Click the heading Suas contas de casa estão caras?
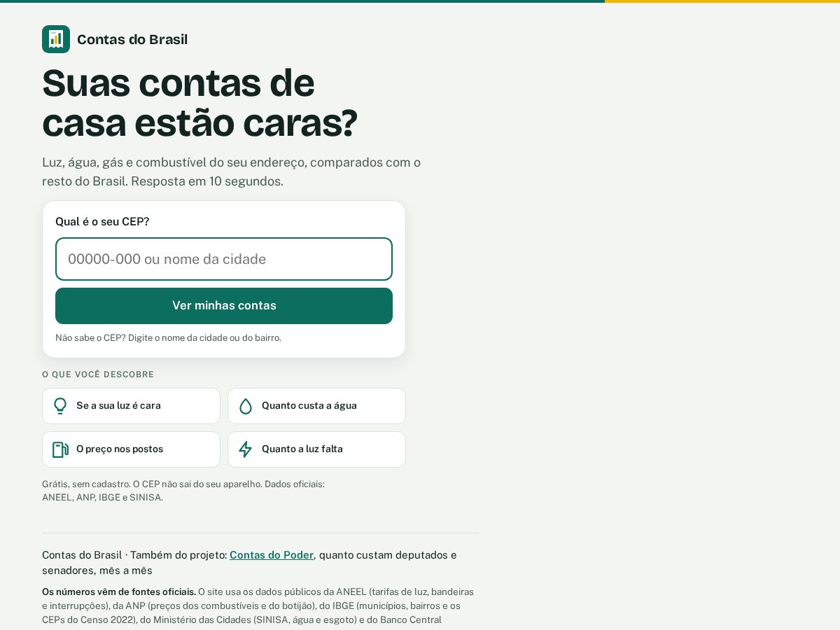 199,102
